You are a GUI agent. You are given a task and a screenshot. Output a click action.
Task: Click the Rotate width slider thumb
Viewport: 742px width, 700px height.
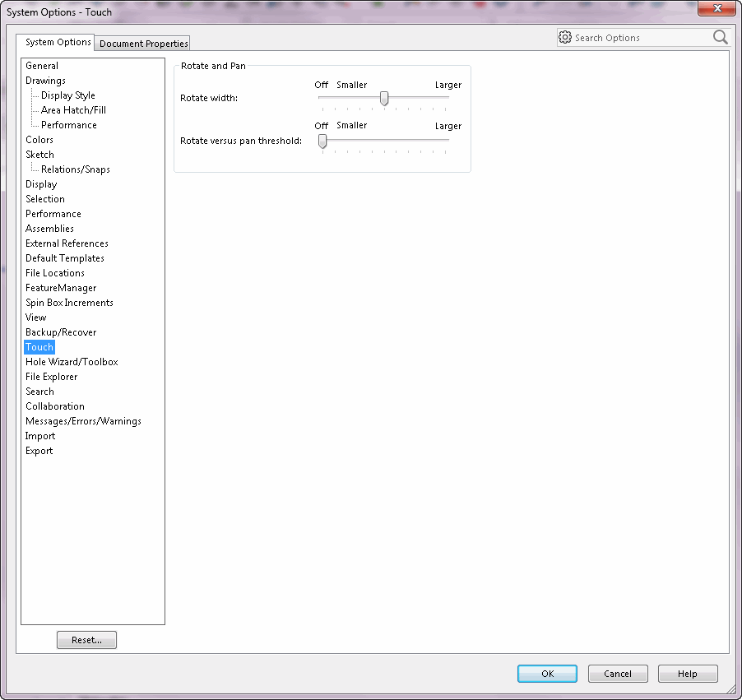click(384, 99)
